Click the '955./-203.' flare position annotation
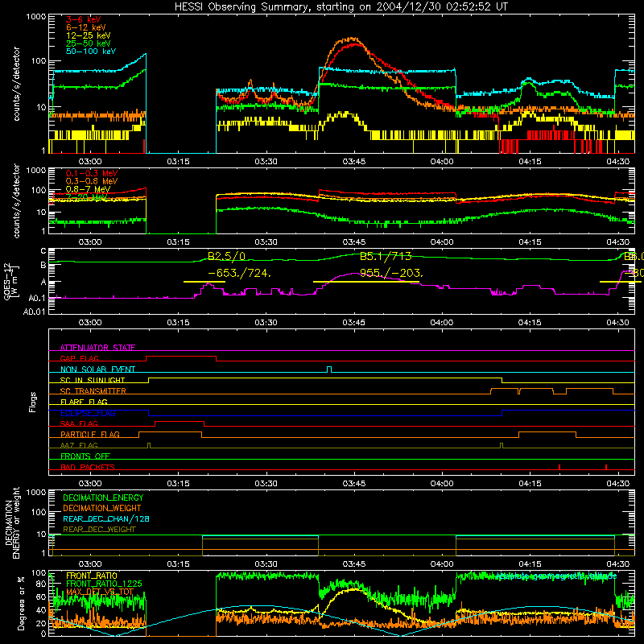This screenshot has width=644, height=644. pyautogui.click(x=391, y=273)
